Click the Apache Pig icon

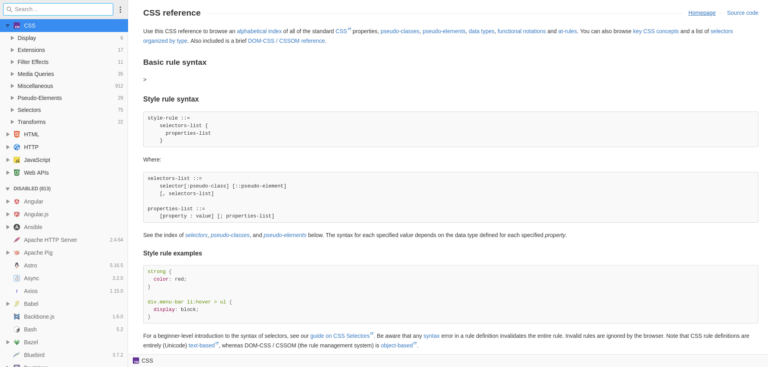tap(17, 252)
